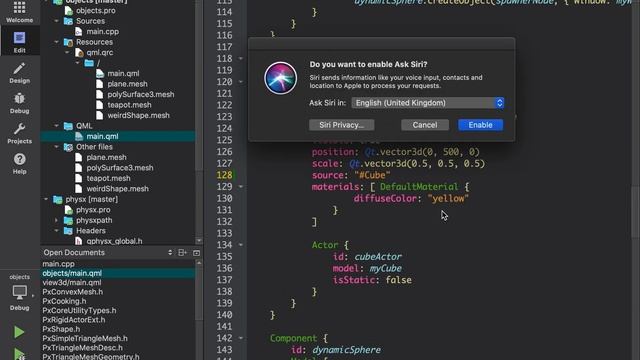This screenshot has height=360, width=640.
Task: Switch to PxConvexMesh.h document
Action: pos(73,292)
